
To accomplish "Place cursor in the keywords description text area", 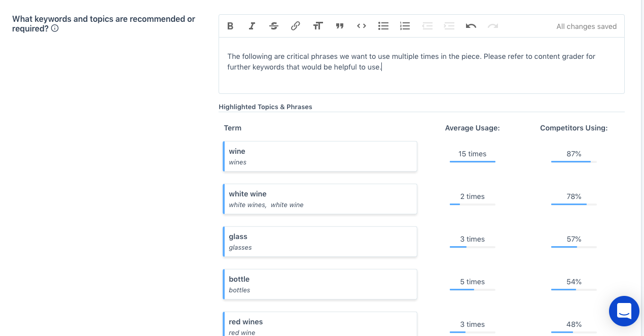I will (421, 61).
